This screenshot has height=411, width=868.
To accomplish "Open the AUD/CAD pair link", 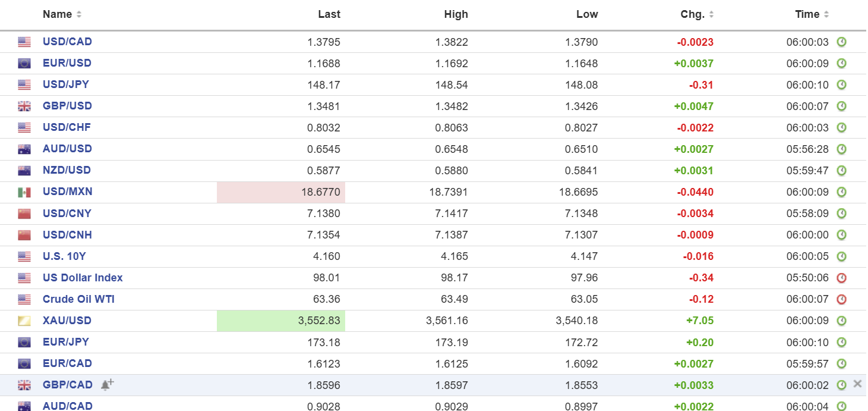I will click(x=68, y=406).
